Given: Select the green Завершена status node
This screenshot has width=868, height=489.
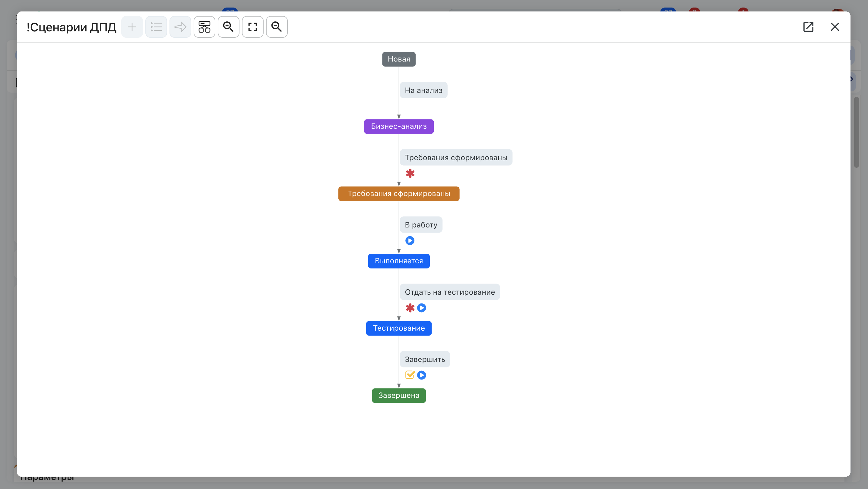Looking at the screenshot, I should [x=399, y=396].
